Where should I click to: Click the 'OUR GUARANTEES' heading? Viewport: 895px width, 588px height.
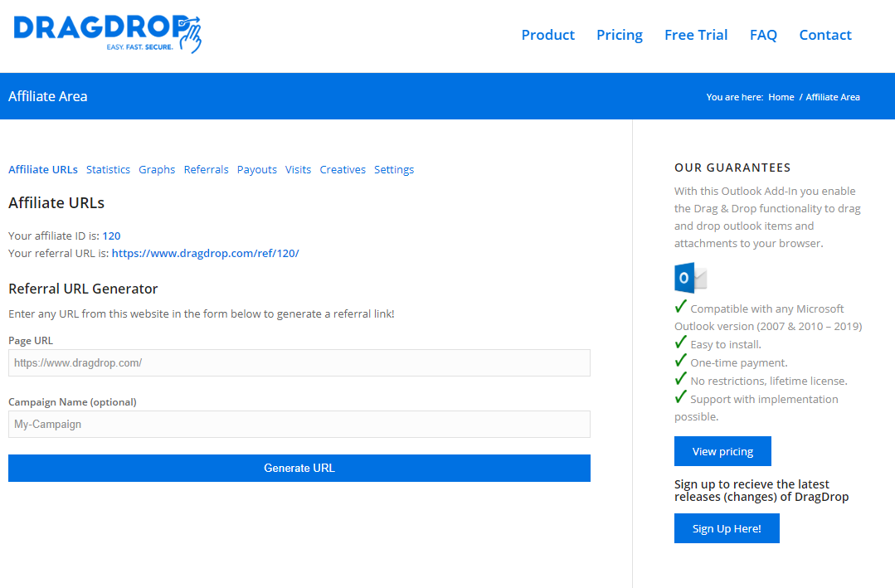(732, 168)
